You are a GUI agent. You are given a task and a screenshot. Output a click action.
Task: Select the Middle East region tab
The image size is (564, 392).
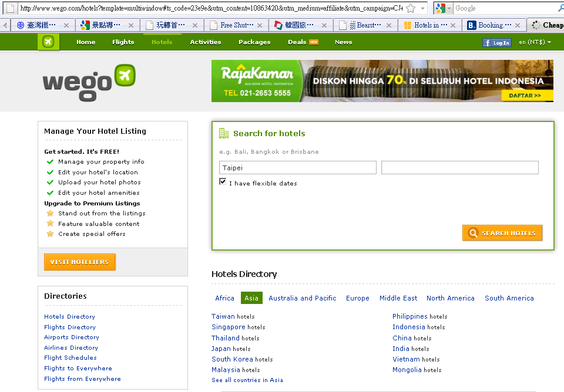click(x=398, y=298)
